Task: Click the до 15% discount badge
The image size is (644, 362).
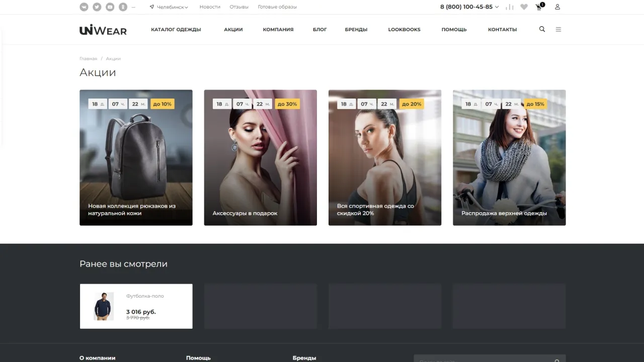Action: 535,104
